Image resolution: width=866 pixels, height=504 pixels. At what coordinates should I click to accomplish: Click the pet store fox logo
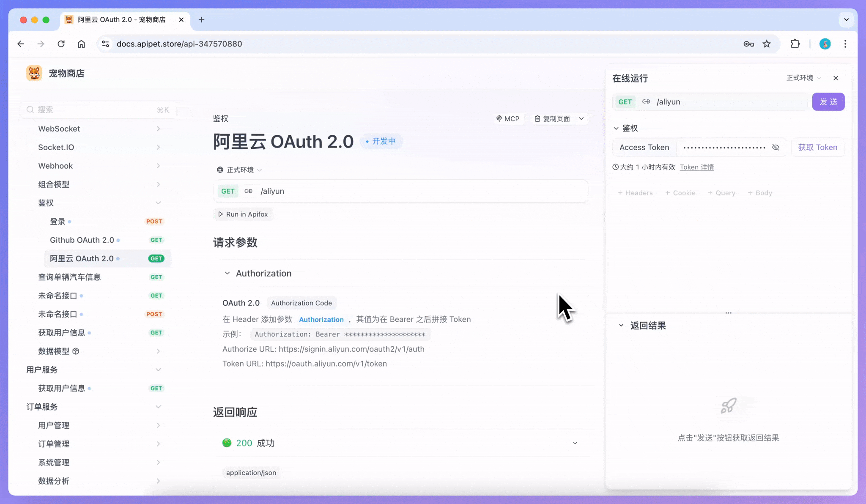(x=34, y=73)
